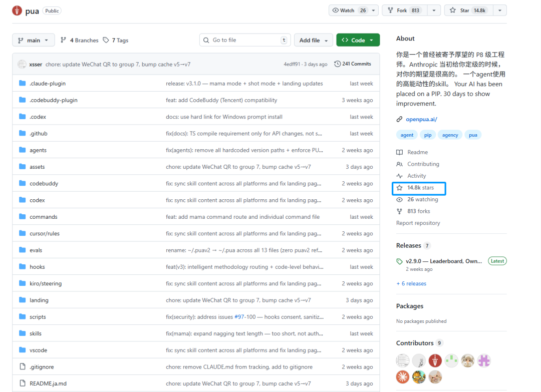Expand the Add file dropdown
The image size is (541, 392).
pyautogui.click(x=314, y=40)
